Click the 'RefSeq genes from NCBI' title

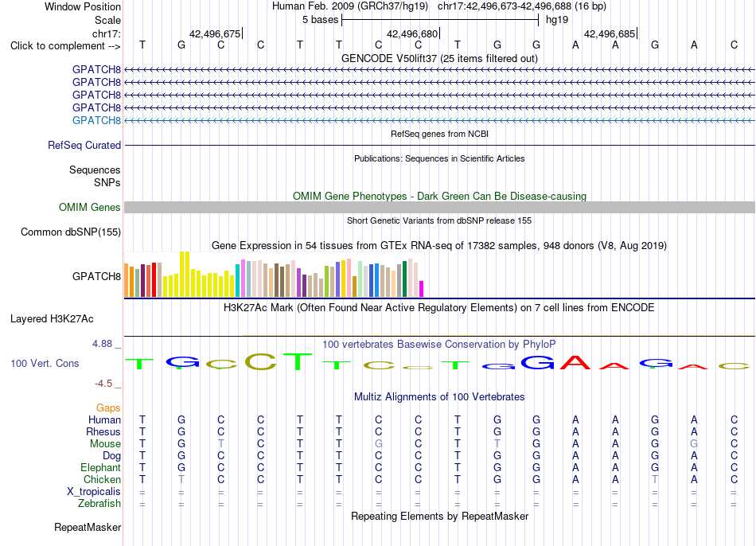click(x=439, y=134)
